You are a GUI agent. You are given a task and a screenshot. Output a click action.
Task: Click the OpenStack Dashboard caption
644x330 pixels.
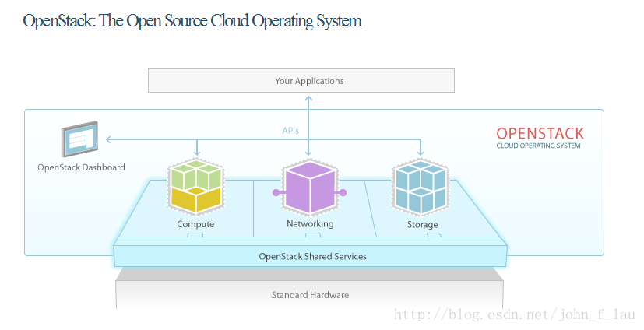[81, 167]
